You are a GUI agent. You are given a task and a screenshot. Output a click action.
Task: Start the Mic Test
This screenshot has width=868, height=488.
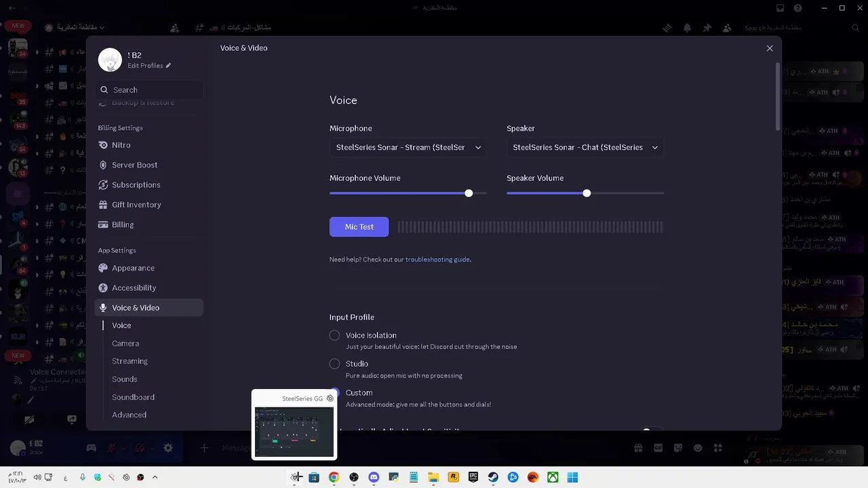[x=359, y=226]
